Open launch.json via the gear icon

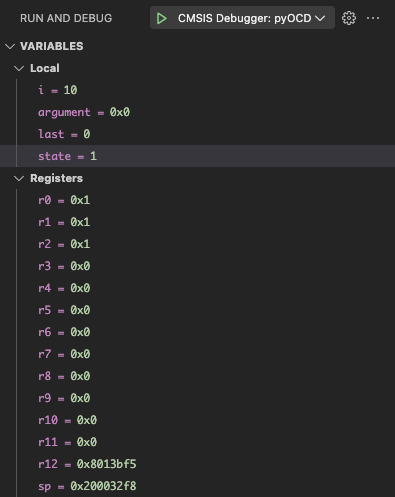point(349,18)
